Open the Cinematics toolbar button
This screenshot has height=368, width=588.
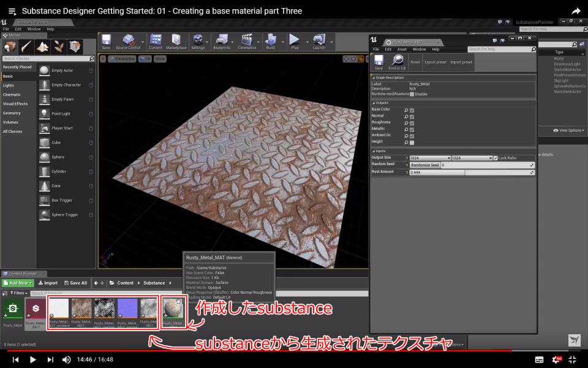pos(247,42)
